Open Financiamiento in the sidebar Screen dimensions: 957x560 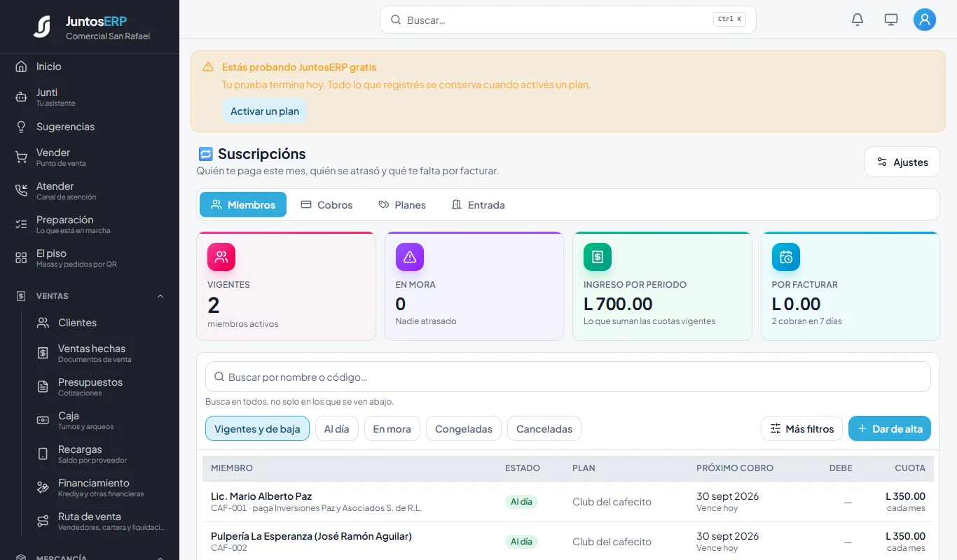point(101,487)
